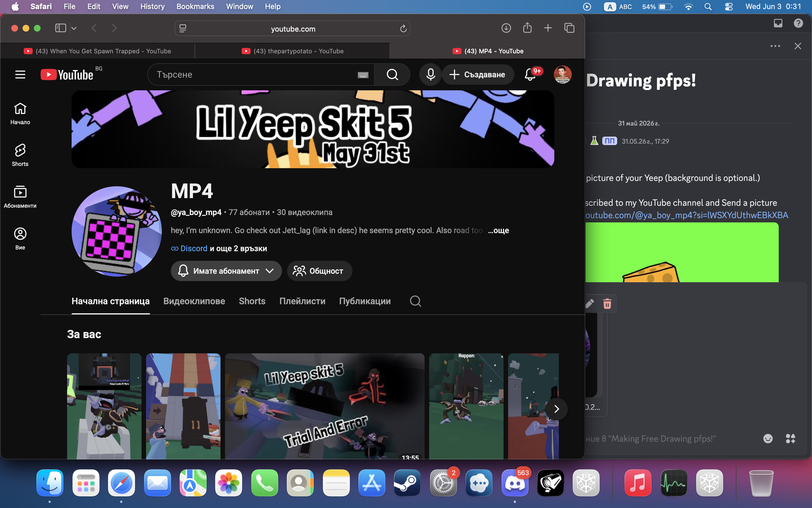Close the Discord thread panel
812x508 pixels.
coord(798,46)
